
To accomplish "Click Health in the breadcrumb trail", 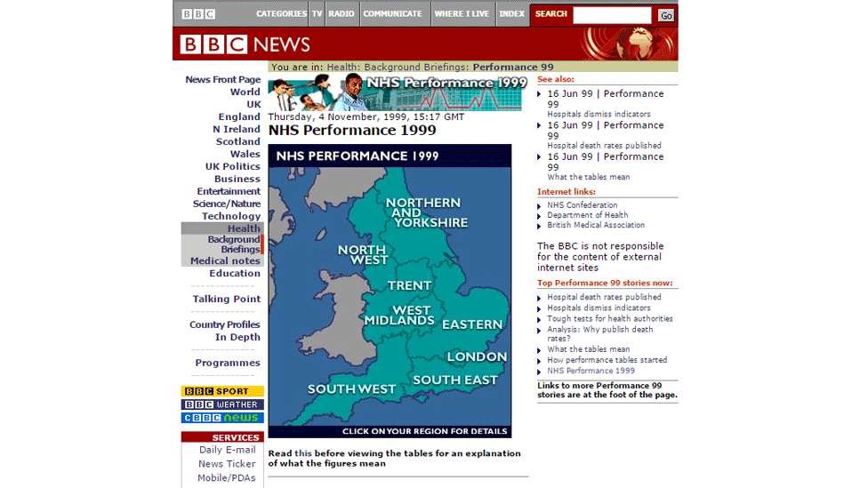I will [342, 67].
